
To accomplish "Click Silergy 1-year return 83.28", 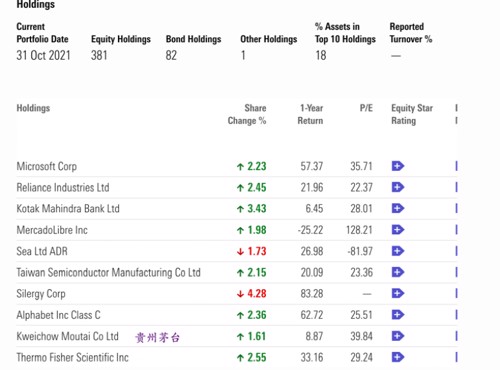I will (x=312, y=294).
